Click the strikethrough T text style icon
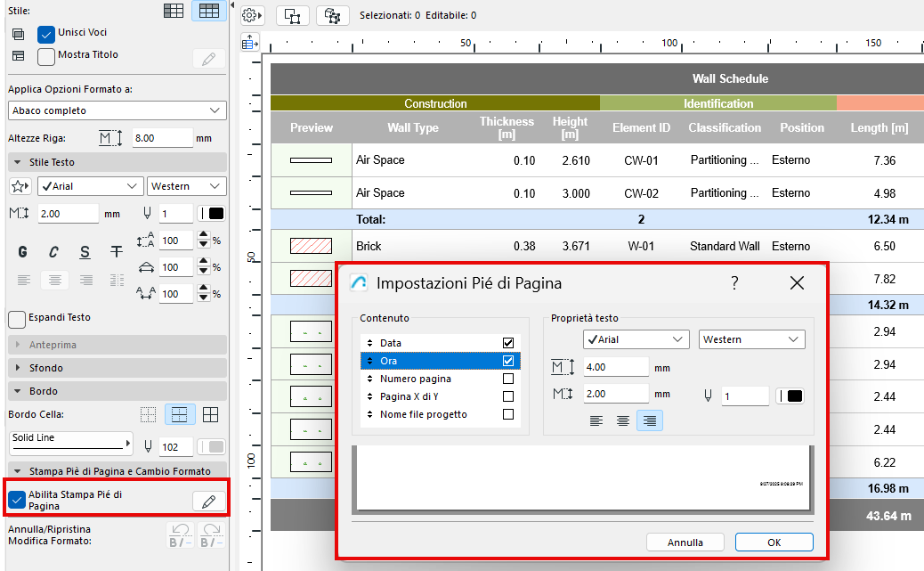The image size is (924, 571). (x=116, y=252)
